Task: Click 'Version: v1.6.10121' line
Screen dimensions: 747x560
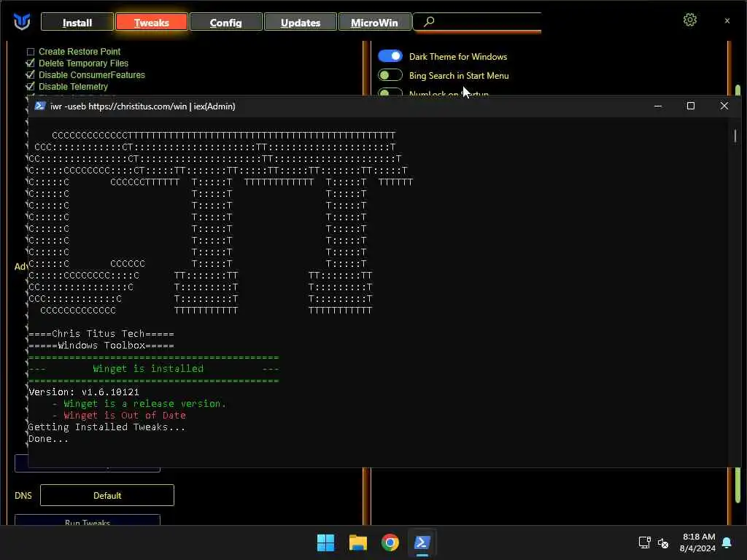Action: click(84, 392)
